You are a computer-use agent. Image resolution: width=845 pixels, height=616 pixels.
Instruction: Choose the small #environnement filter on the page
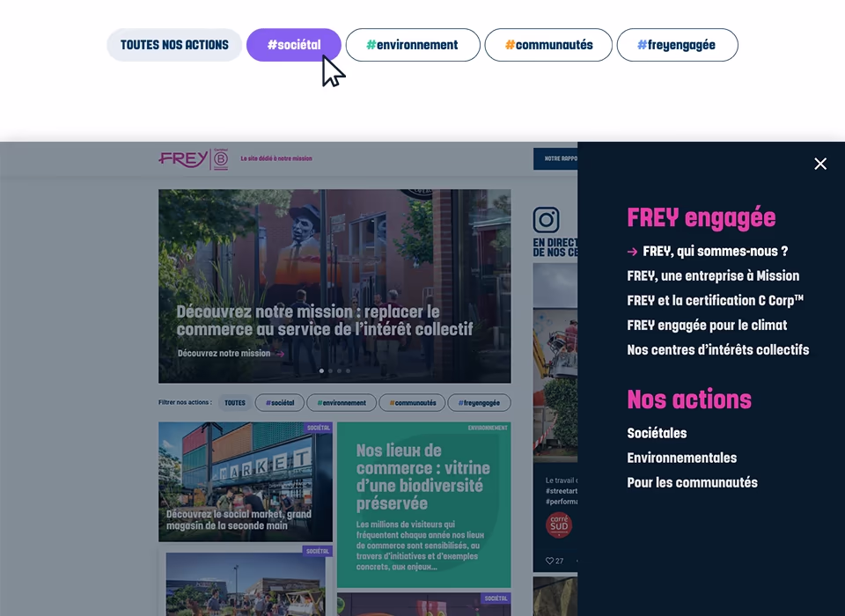(x=342, y=402)
